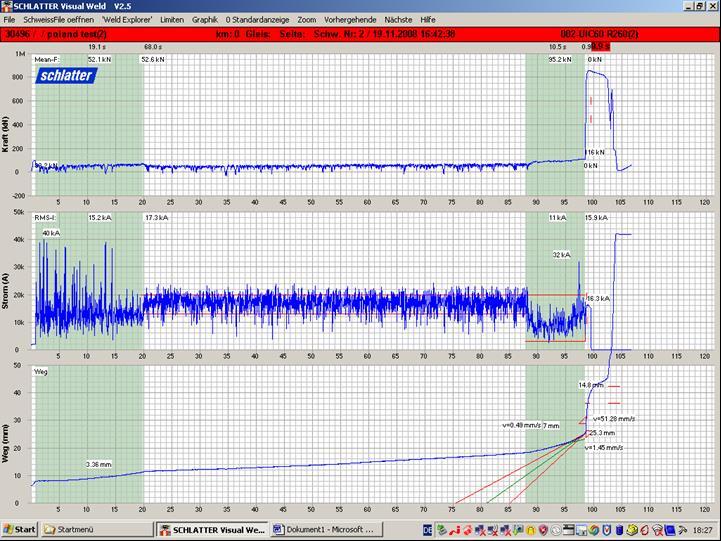Image resolution: width=721 pixels, height=541 pixels.
Task: Click the colorful swirl tray icon
Action: 594,530
